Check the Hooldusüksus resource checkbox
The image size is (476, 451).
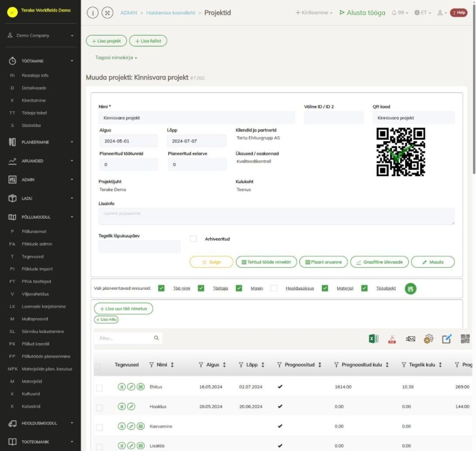point(274,288)
